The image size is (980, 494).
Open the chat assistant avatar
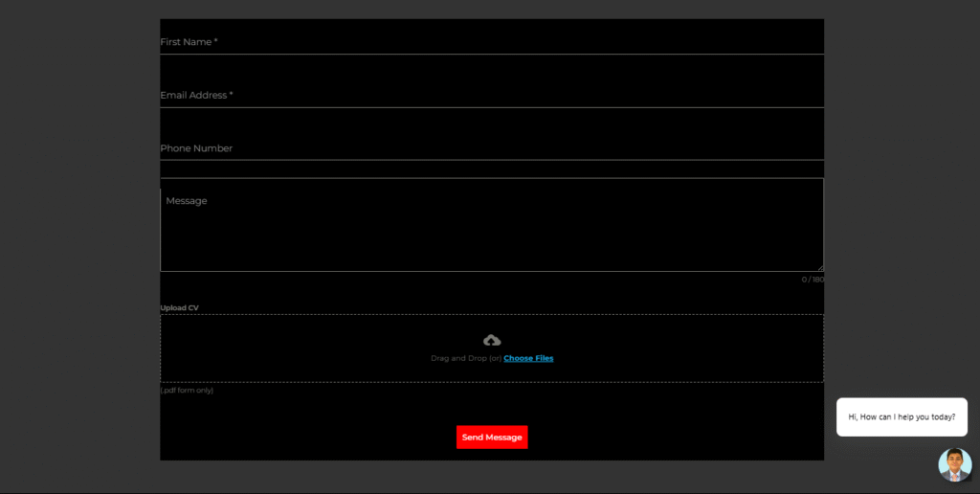[954, 464]
